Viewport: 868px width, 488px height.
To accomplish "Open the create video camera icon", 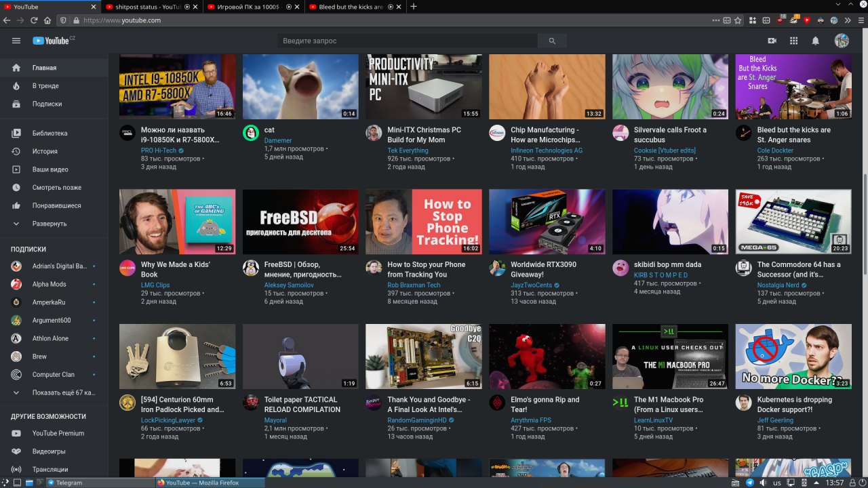I will (x=772, y=41).
